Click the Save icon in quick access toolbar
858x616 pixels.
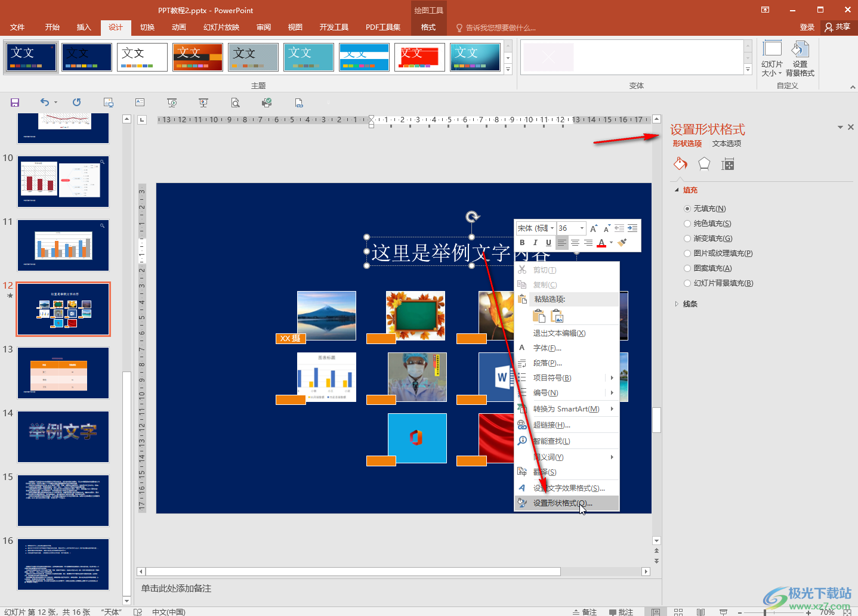coord(15,103)
